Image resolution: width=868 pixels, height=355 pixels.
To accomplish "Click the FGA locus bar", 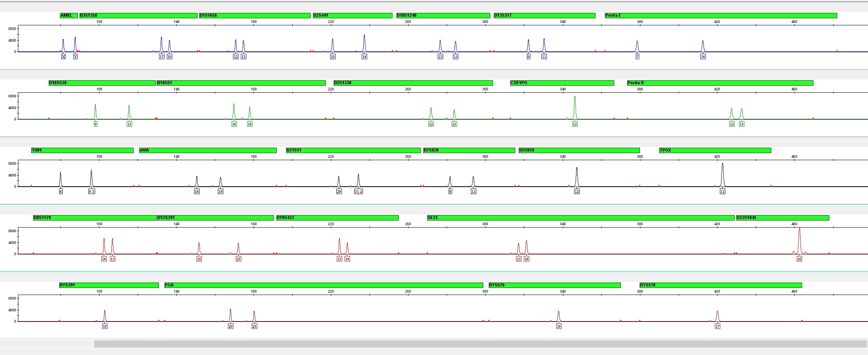I will pos(324,285).
